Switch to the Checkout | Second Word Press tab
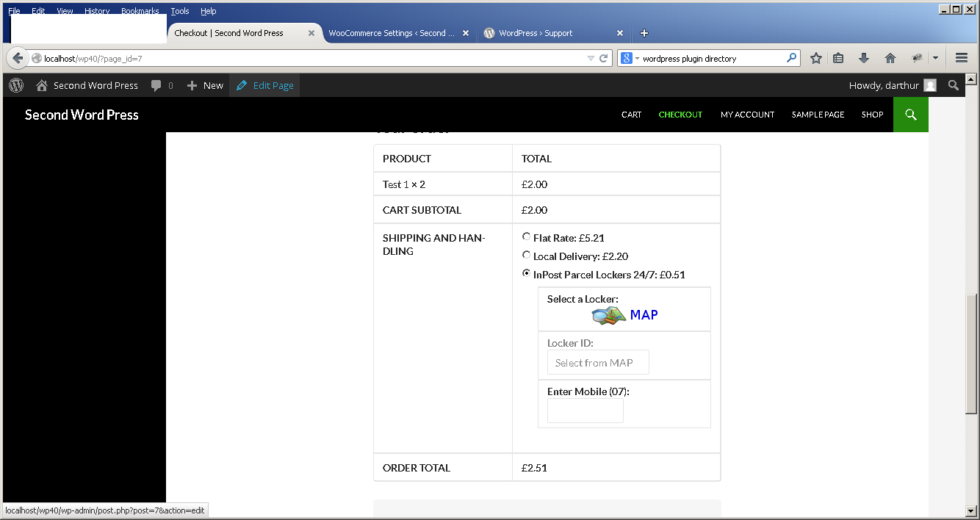Viewport: 980px width, 520px height. pyautogui.click(x=245, y=33)
